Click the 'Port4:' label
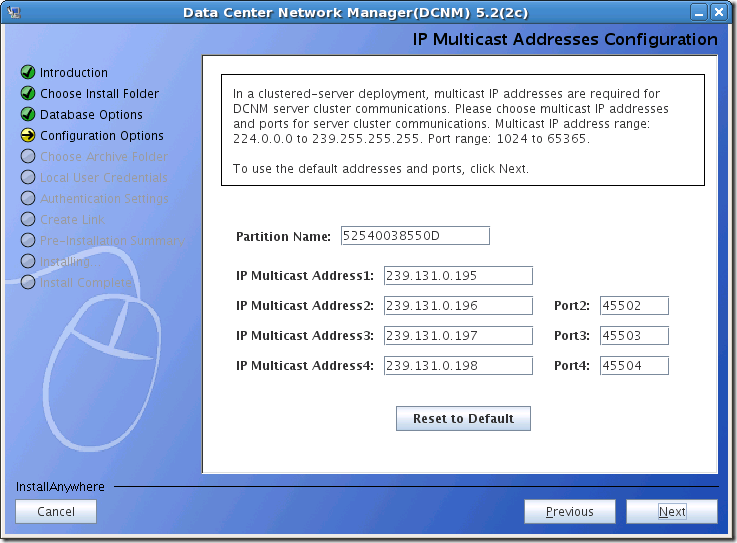Screen dimensions: 737x543 tap(572, 366)
